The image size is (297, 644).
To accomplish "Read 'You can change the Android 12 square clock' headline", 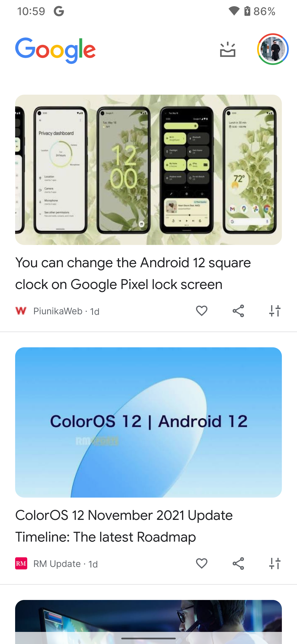I will coord(133,273).
